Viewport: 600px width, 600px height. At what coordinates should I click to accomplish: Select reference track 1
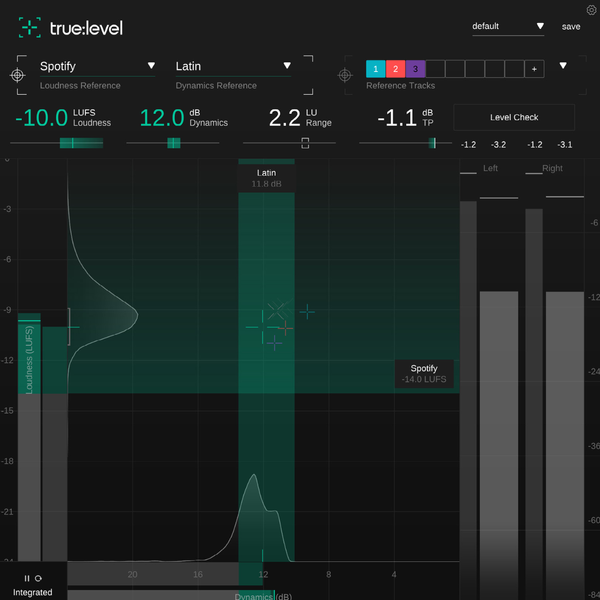click(375, 69)
